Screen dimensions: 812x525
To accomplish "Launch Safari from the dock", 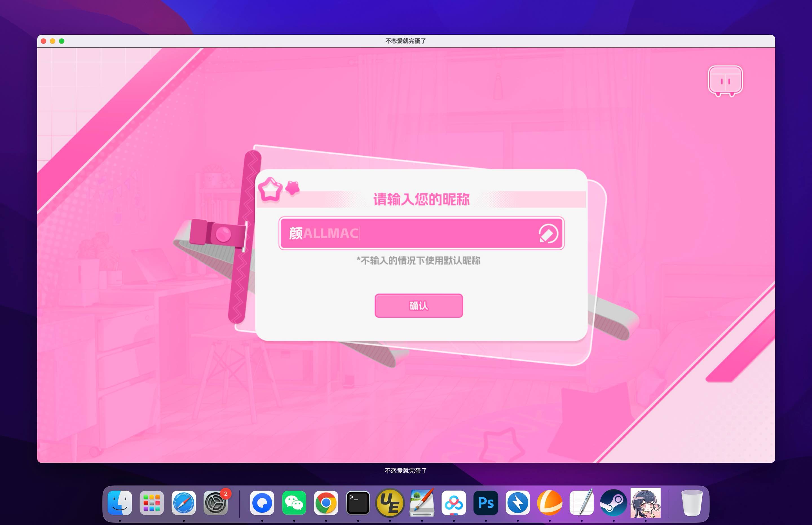I will 183,503.
